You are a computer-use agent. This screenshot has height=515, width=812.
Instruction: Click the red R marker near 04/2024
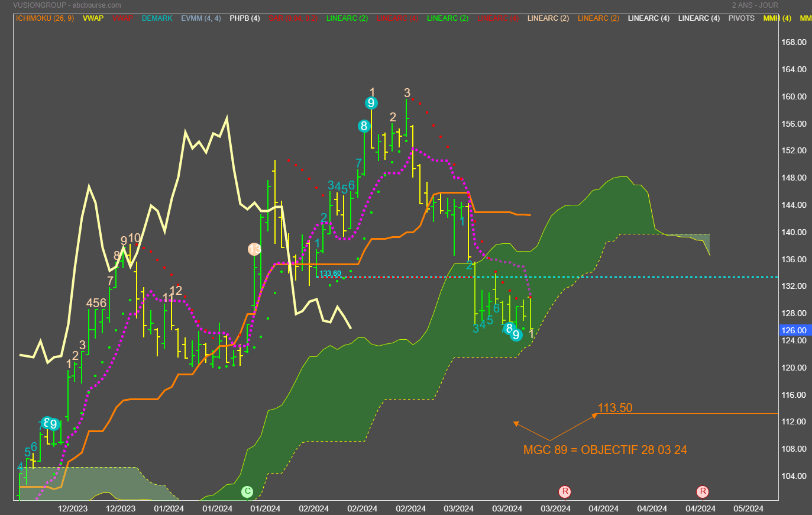click(703, 491)
